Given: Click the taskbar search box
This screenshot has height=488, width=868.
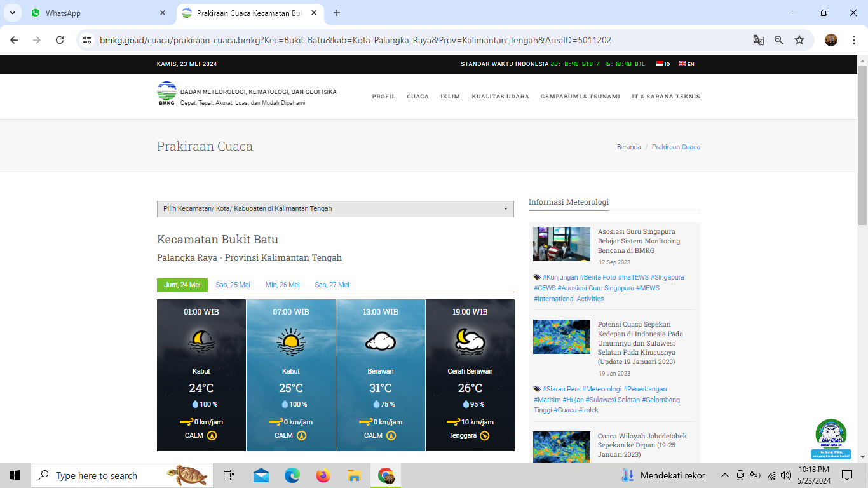Looking at the screenshot, I should click(122, 475).
